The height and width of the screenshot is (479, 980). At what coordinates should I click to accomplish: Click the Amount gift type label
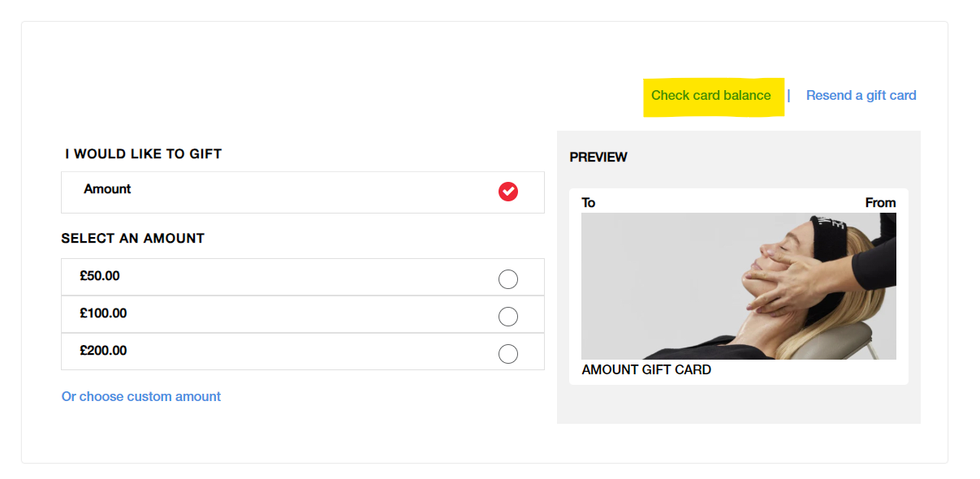[x=107, y=189]
